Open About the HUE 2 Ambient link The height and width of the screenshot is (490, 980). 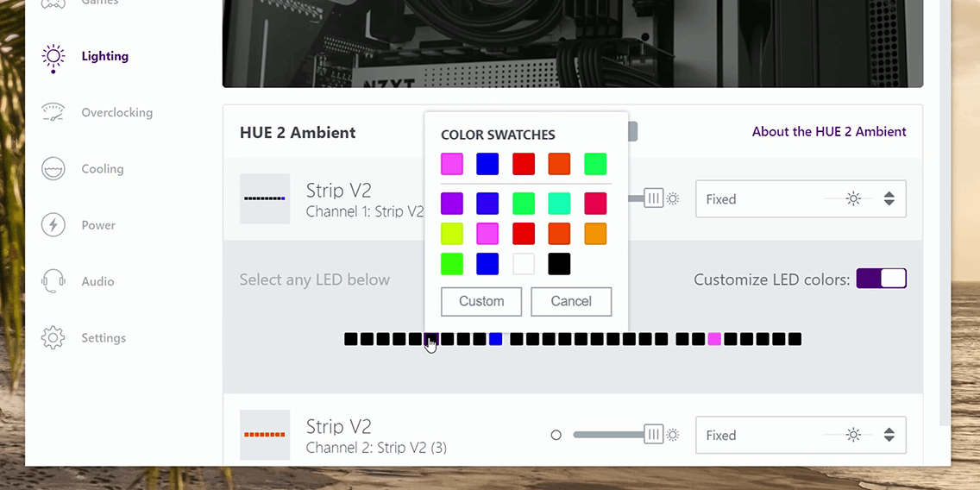point(828,132)
